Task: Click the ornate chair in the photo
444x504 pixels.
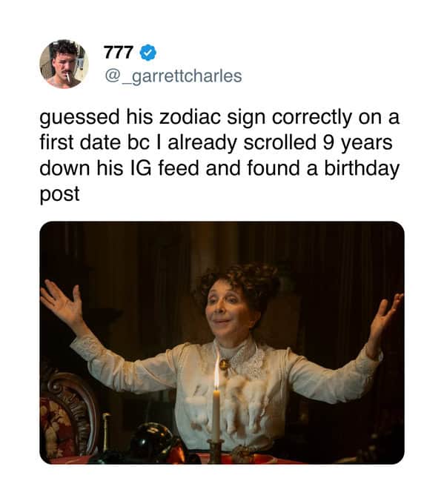Action: 69,418
